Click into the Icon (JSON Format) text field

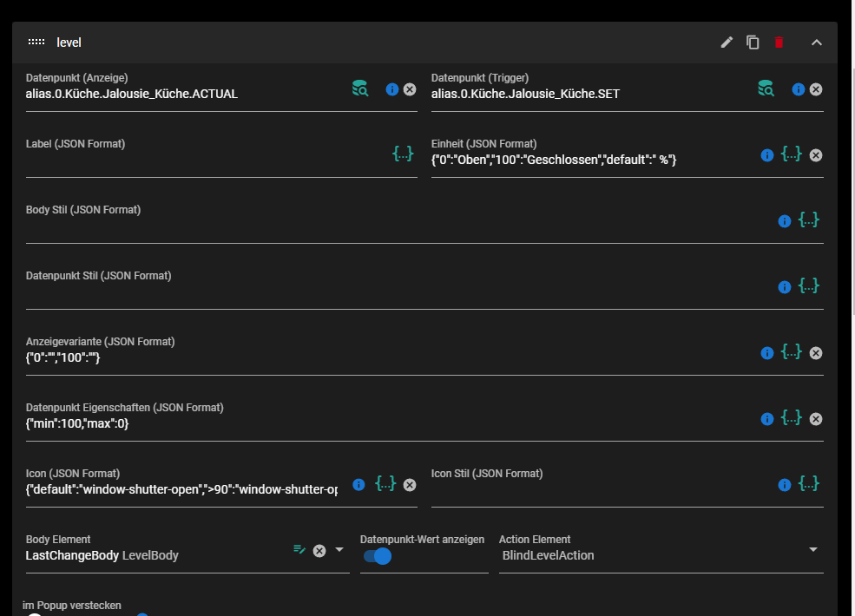coord(181,489)
